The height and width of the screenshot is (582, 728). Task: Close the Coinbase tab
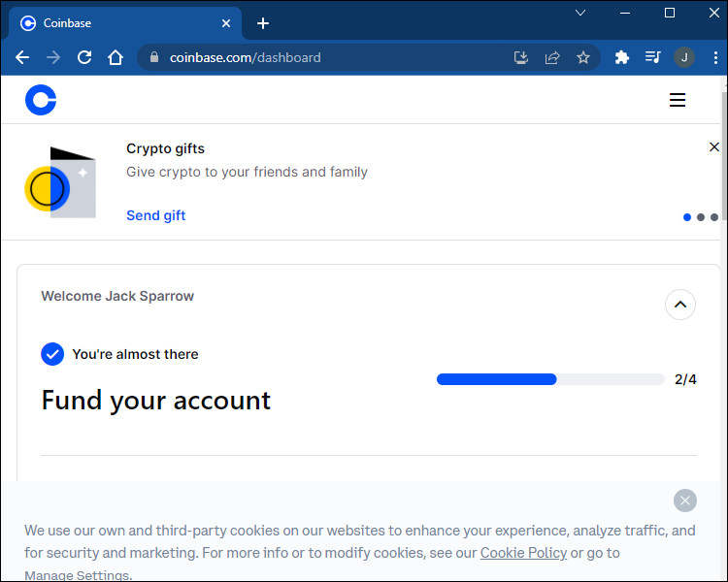tap(226, 23)
